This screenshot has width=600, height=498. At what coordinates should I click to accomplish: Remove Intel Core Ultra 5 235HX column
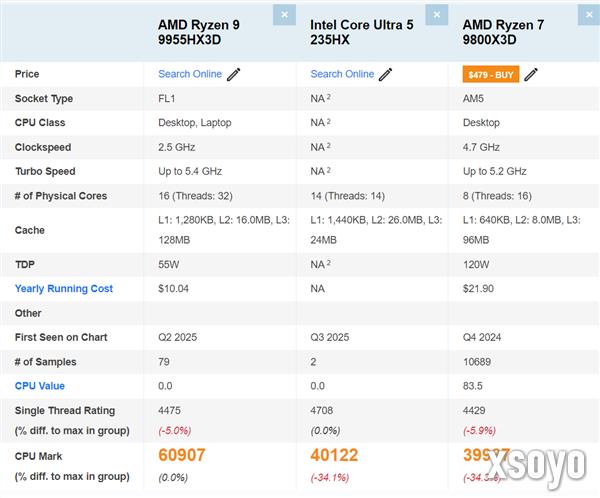437,15
